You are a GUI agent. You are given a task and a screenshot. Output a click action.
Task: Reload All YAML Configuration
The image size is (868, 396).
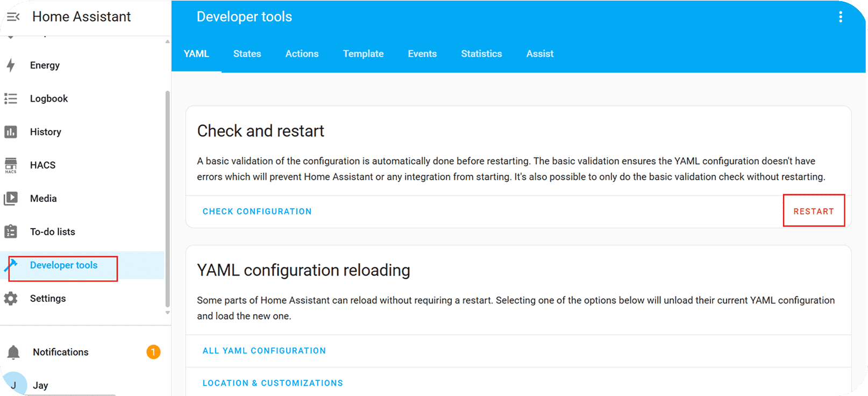coord(264,351)
